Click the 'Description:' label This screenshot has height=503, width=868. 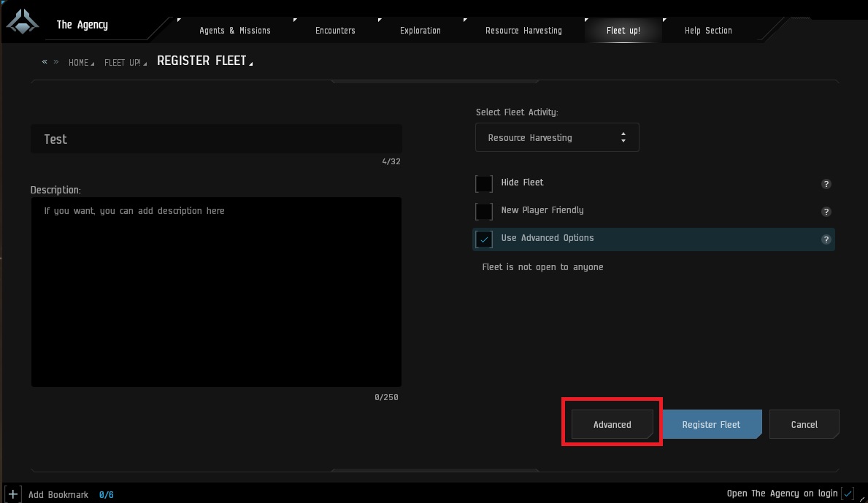click(x=55, y=190)
